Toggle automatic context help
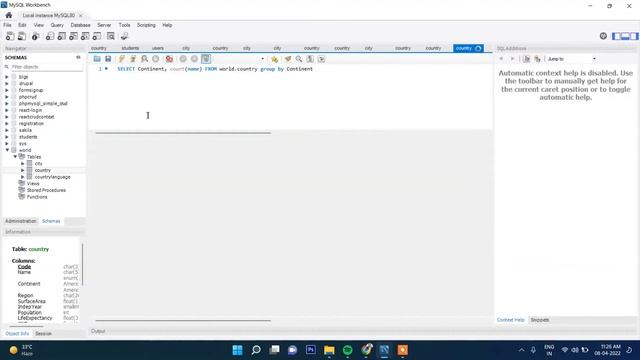The height and width of the screenshot is (360, 640). click(x=538, y=59)
